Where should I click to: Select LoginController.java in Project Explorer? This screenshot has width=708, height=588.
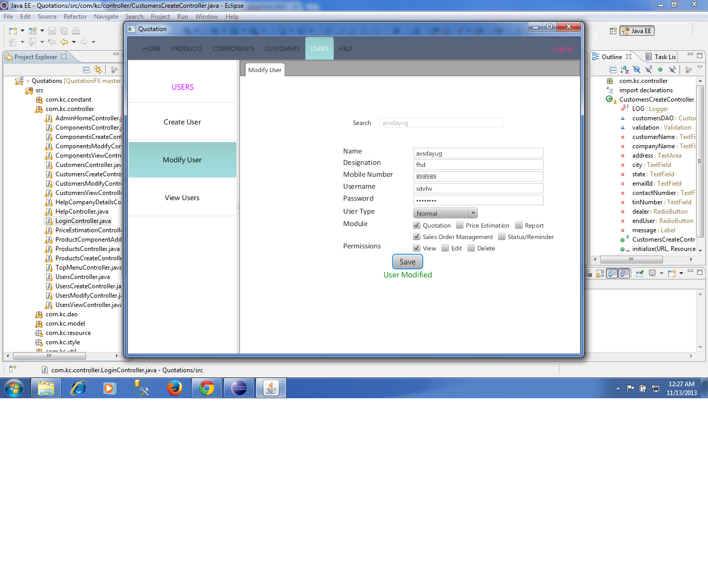pyautogui.click(x=83, y=221)
